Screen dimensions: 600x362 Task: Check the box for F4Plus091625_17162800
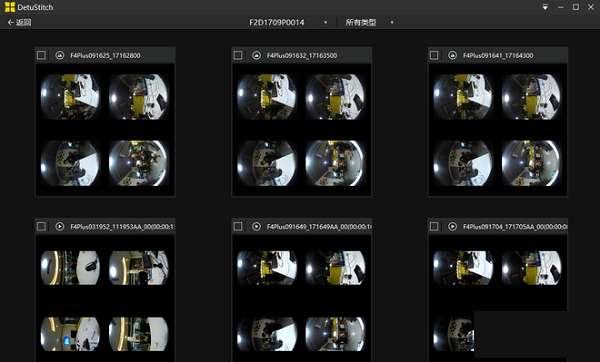tap(41, 55)
